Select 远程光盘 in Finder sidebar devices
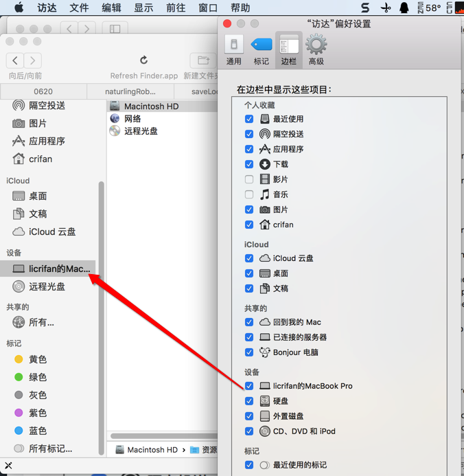 [x=39, y=286]
